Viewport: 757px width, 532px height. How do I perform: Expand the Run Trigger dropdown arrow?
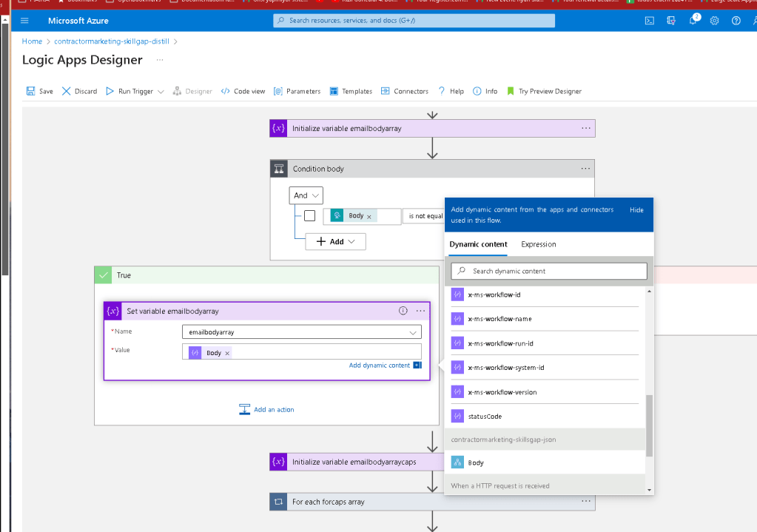pyautogui.click(x=161, y=92)
